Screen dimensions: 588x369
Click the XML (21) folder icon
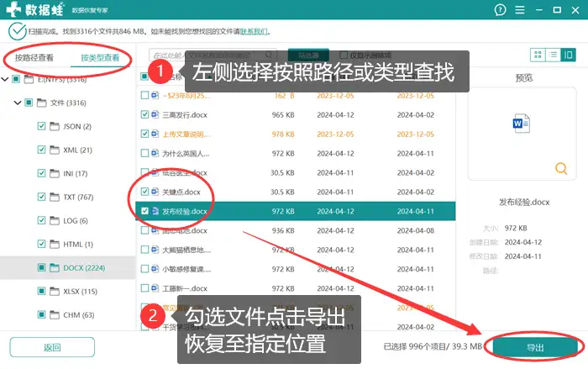click(x=55, y=150)
